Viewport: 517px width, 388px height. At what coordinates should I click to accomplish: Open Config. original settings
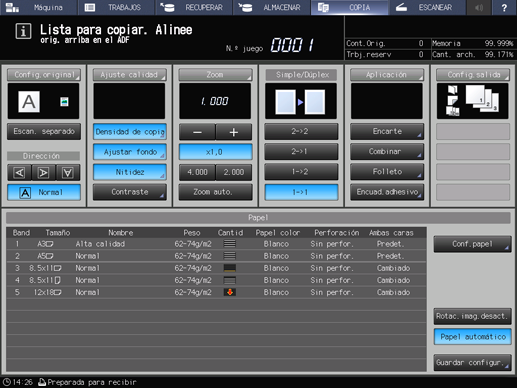pos(44,75)
